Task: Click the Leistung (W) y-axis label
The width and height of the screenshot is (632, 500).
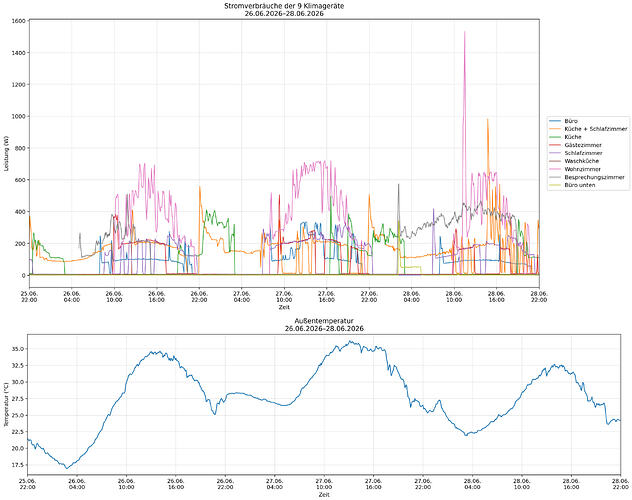Action: pyautogui.click(x=6, y=153)
